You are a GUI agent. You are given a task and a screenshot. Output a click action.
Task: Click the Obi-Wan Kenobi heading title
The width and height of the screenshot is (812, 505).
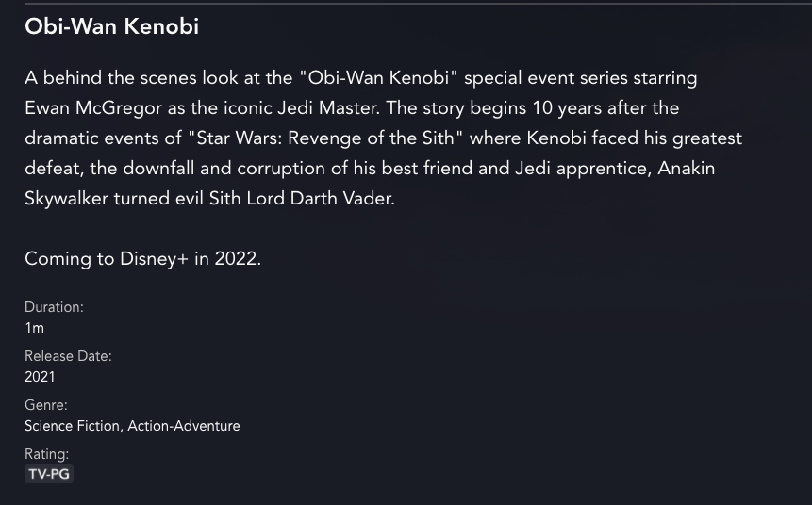tap(111, 26)
